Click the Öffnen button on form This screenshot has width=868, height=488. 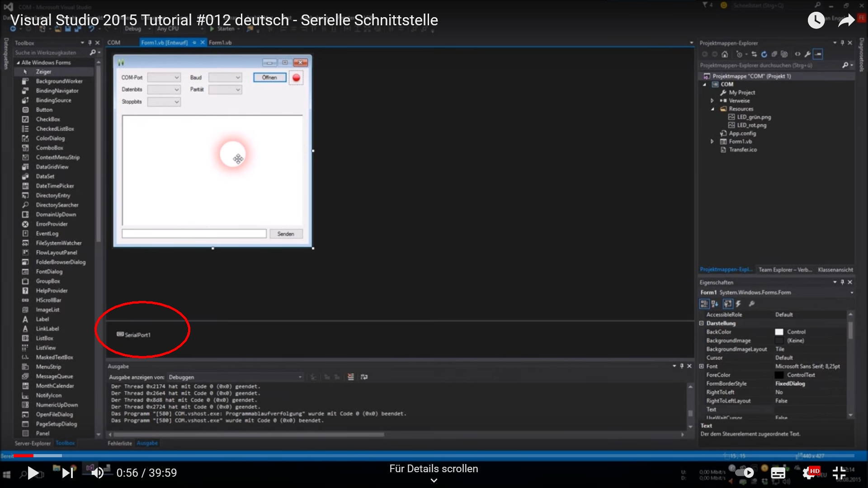click(270, 78)
